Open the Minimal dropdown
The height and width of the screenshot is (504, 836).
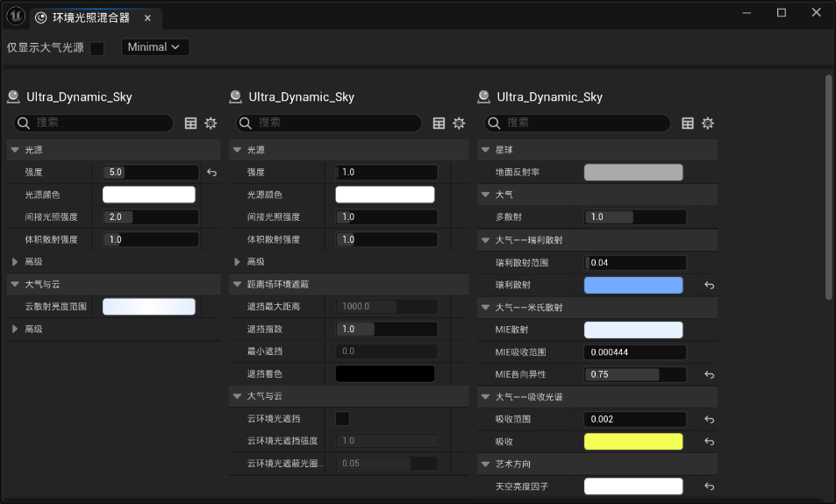pyautogui.click(x=155, y=46)
